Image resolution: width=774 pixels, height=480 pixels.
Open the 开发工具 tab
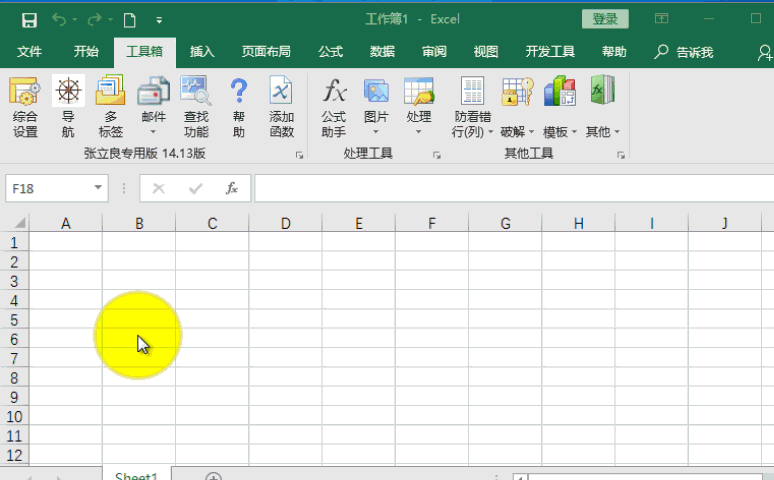coord(550,52)
